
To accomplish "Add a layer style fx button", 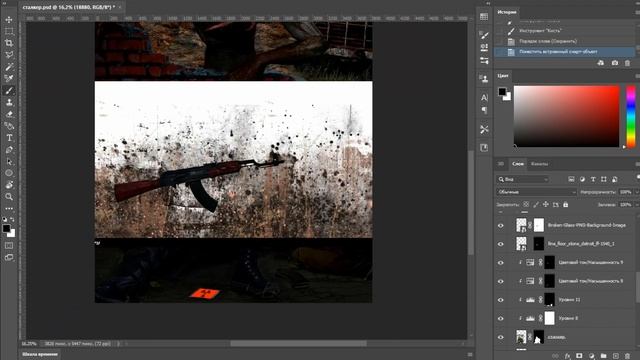I will (567, 356).
